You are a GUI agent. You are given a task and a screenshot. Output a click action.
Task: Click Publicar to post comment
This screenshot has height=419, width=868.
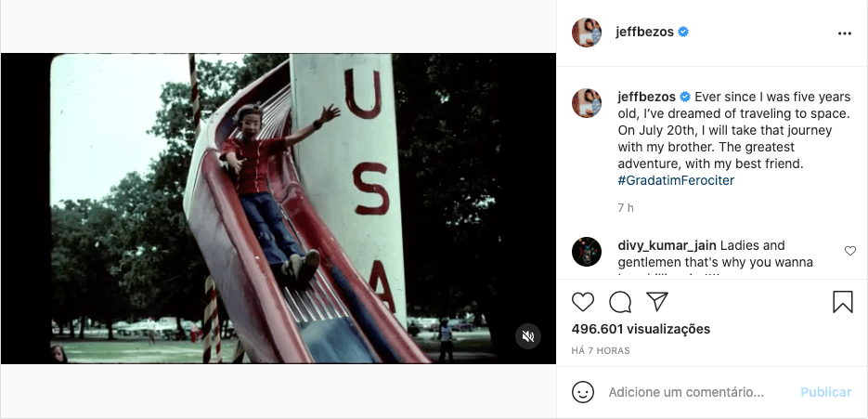(x=826, y=392)
